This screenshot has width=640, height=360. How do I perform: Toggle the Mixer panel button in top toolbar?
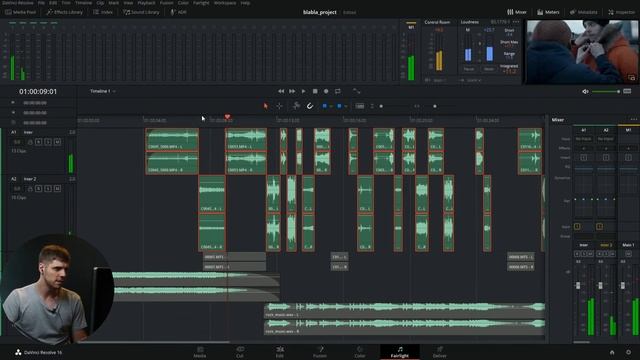coord(517,12)
